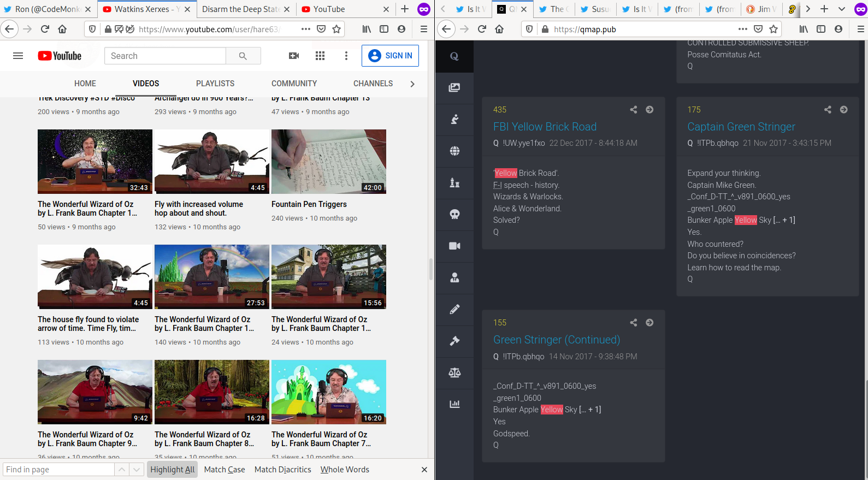Open the bar chart statistics sidebar icon

click(454, 404)
